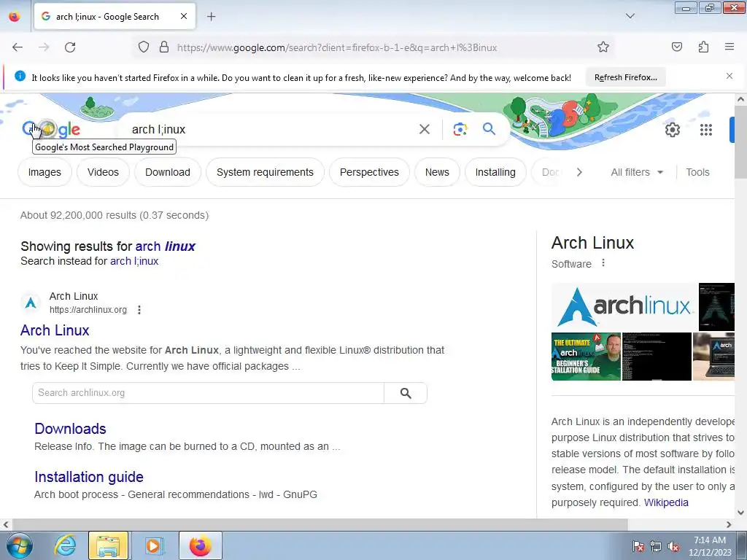Open the Firefox hamburger application menu

point(729,47)
